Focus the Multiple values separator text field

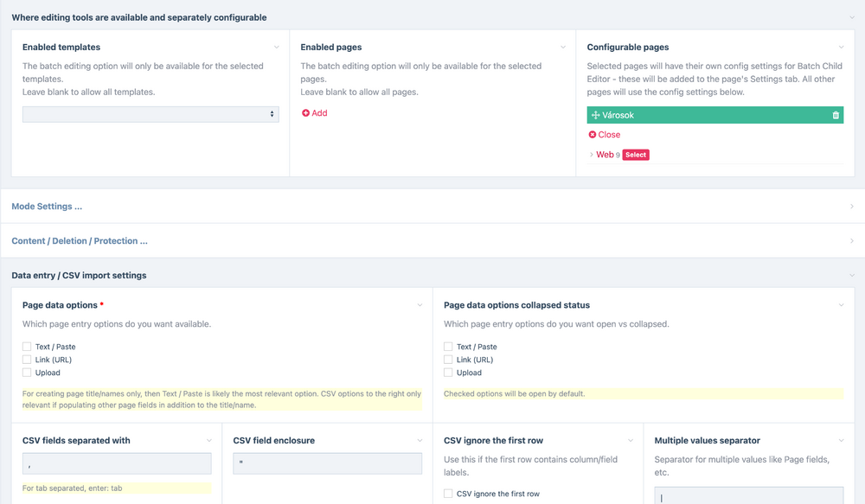point(748,495)
